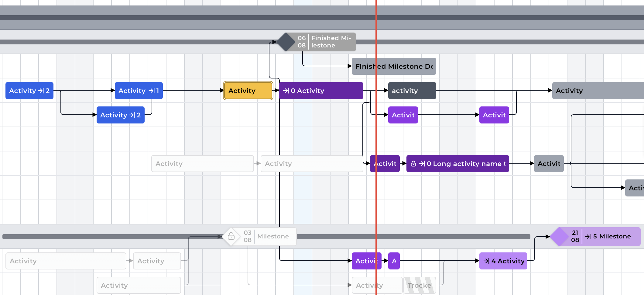Select the cut-off gray Acti bar at the right edge

(x=635, y=188)
